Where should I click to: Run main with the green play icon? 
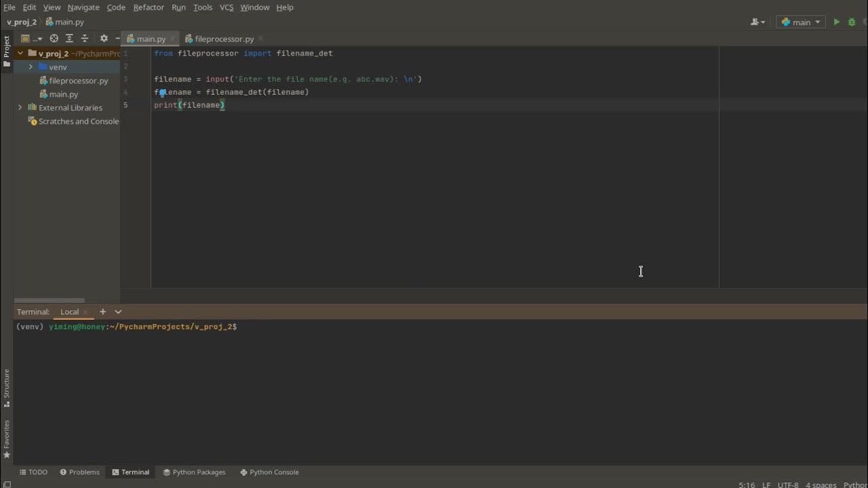tap(837, 22)
